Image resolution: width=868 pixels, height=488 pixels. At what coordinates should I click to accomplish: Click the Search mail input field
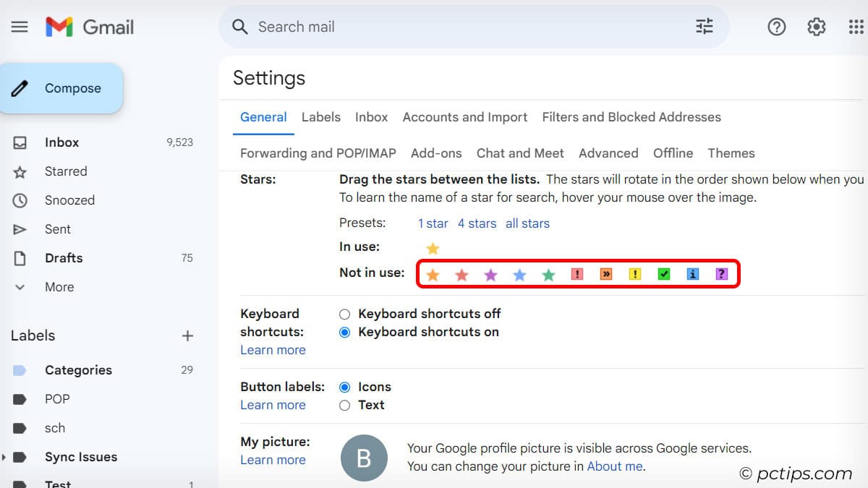tap(362, 26)
